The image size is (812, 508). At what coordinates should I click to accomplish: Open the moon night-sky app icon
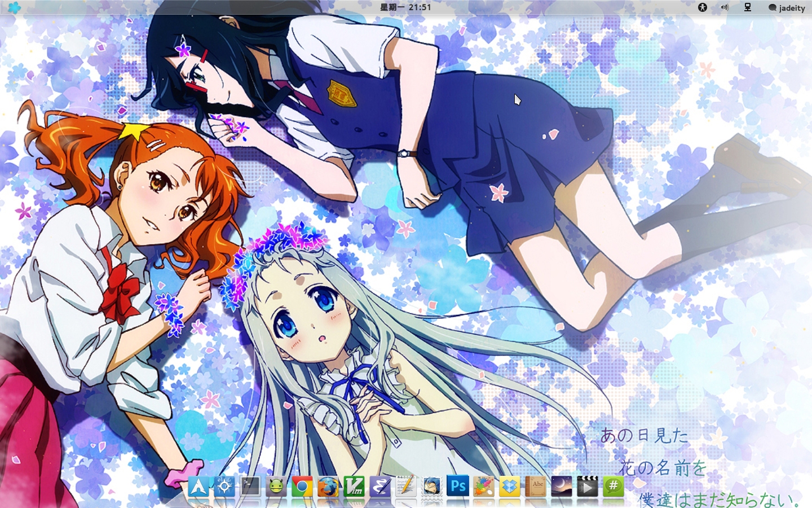(x=562, y=487)
